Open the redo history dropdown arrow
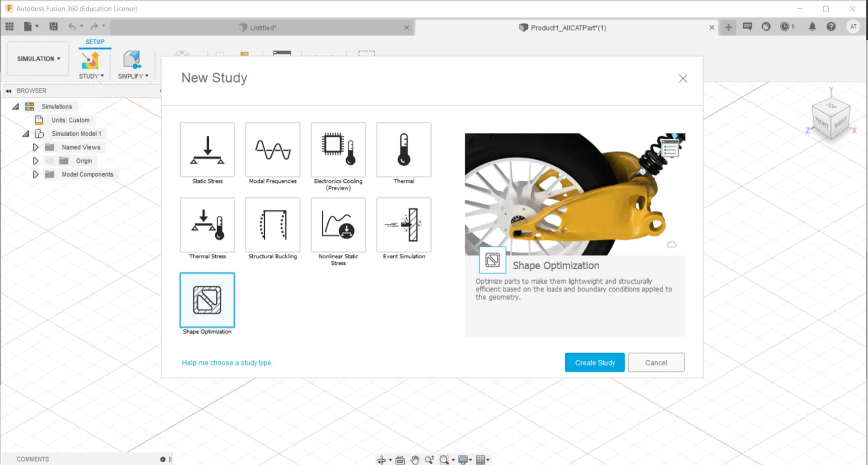Image resolution: width=868 pixels, height=465 pixels. [x=104, y=27]
